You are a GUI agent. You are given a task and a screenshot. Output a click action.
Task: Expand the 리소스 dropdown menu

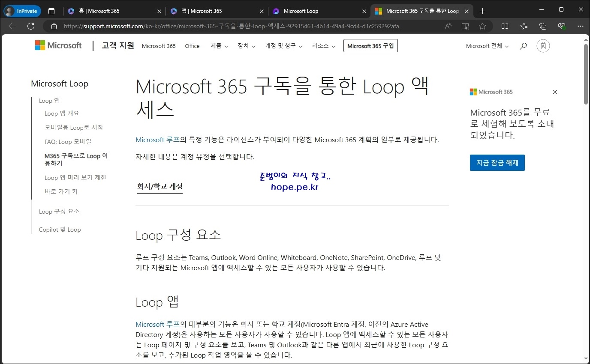[324, 46]
